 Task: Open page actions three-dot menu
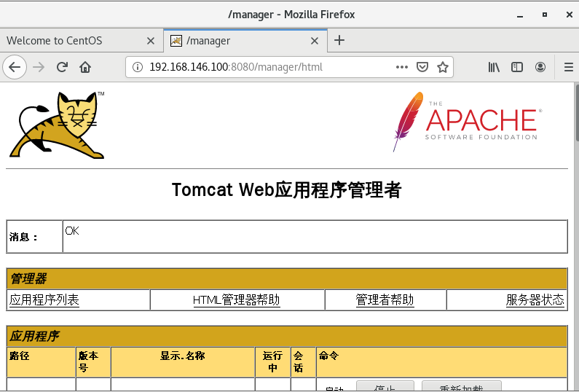point(402,67)
